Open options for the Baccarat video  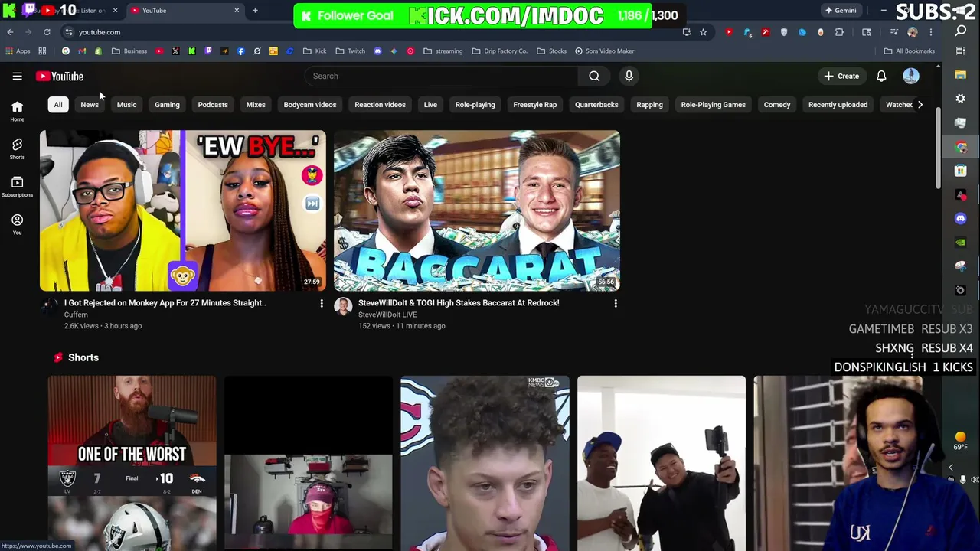616,304
